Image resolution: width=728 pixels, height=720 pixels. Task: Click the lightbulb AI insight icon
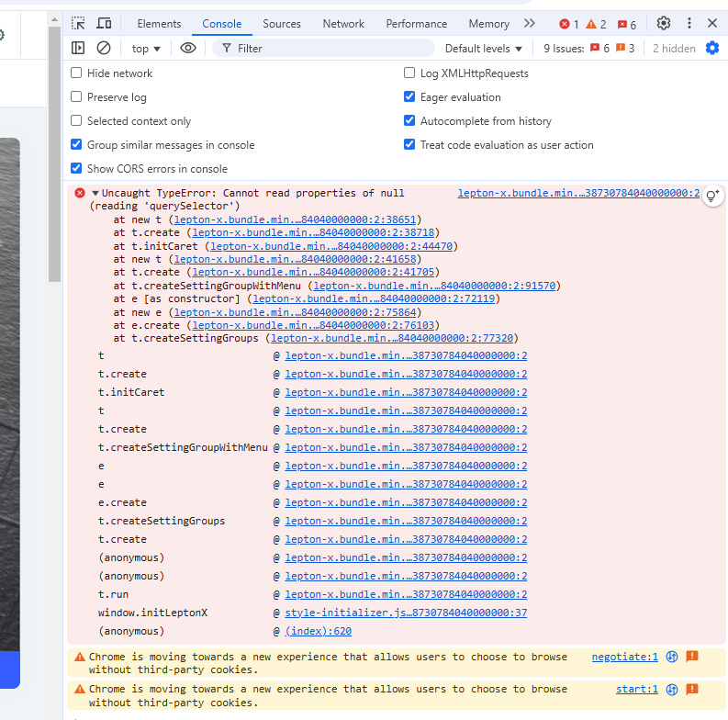(712, 196)
